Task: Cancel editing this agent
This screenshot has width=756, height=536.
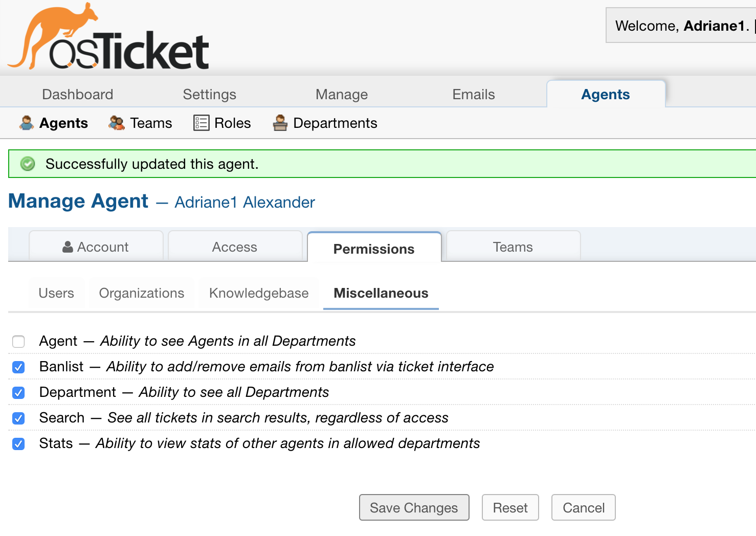Action: pyautogui.click(x=583, y=507)
